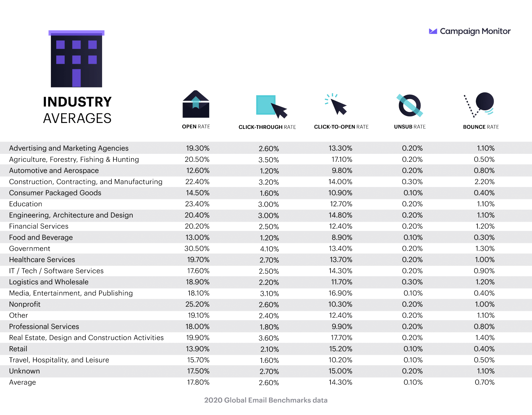Viewport: 532px width, 415px height.
Task: Click the OPEN RATE column header
Action: click(196, 127)
